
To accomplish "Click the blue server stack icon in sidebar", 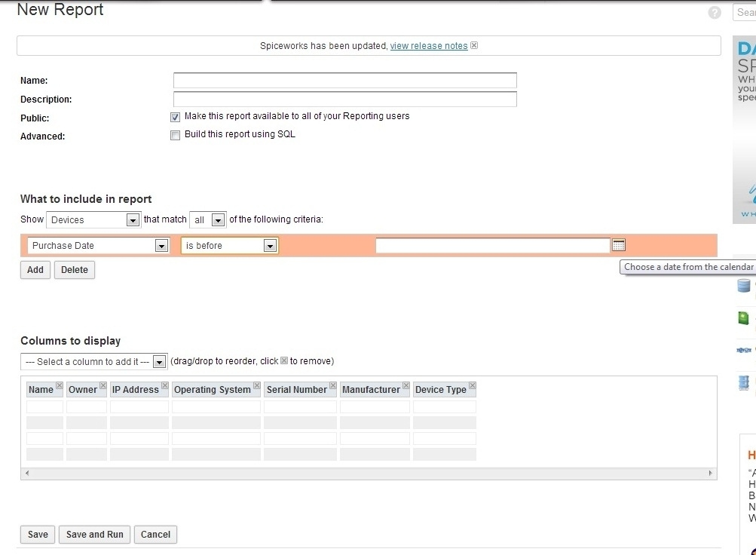I will 742,382.
